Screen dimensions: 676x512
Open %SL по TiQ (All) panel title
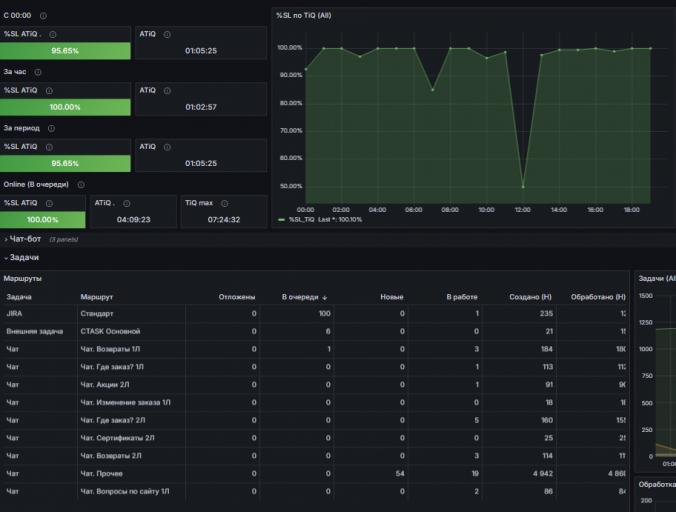coord(304,16)
